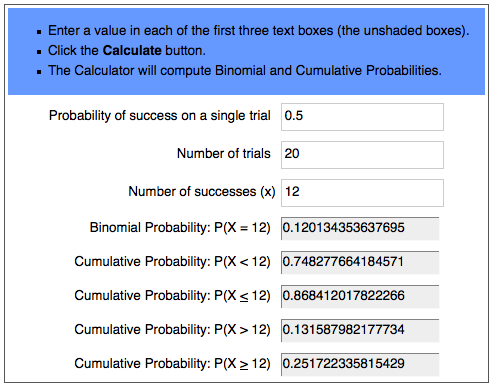This screenshot has width=495, height=389.
Task: Select the Number of successes (x) field
Action: click(362, 193)
